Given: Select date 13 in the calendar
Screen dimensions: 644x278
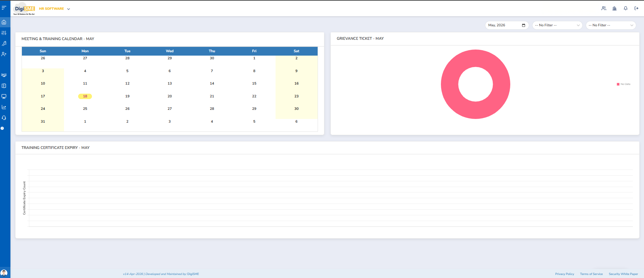Looking at the screenshot, I should coord(170,84).
